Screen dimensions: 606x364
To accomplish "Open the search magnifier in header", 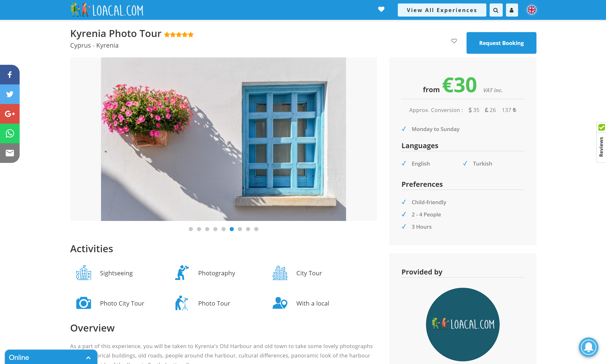I will point(496,10).
